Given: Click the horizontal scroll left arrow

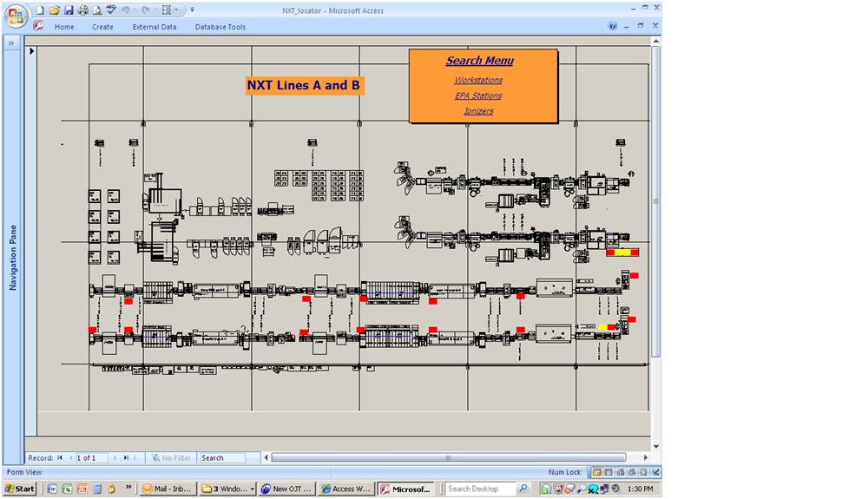Looking at the screenshot, I should 266,458.
